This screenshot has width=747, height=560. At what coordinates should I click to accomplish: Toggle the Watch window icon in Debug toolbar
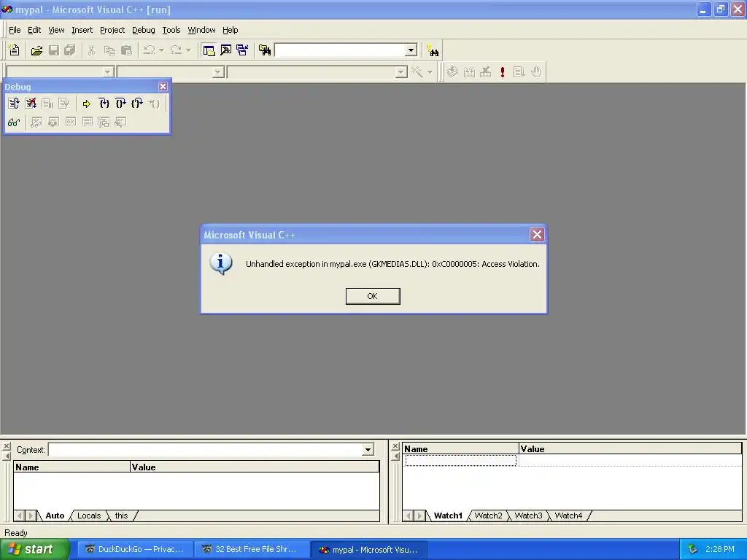(x=36, y=122)
